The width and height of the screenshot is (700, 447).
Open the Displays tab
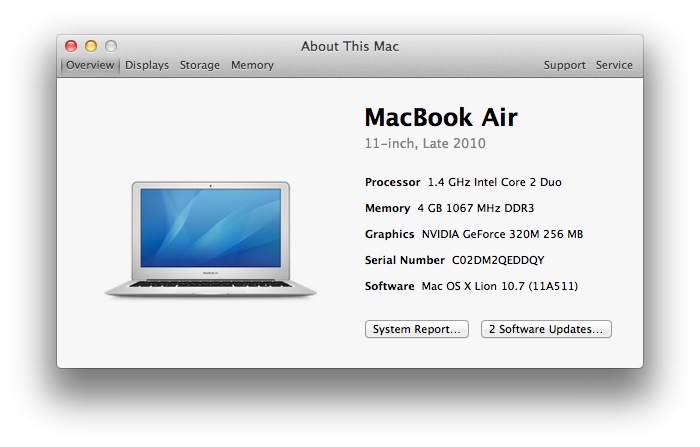146,65
